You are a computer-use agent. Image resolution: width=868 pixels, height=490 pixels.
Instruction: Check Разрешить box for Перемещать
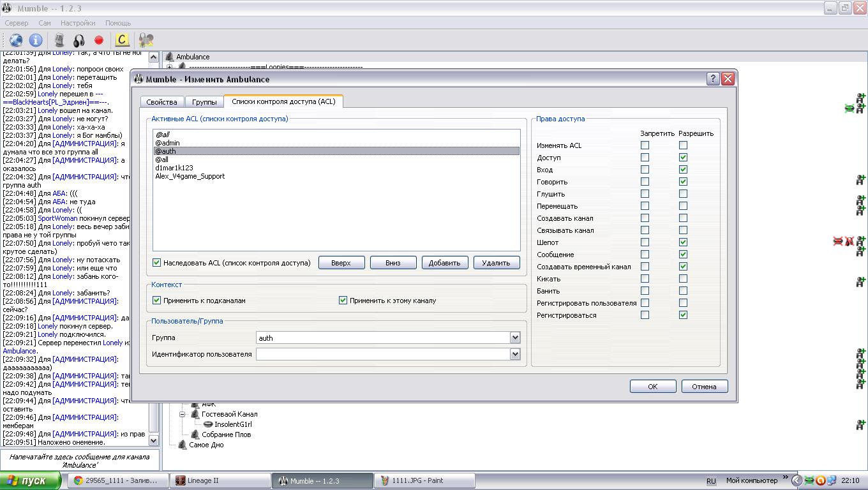[x=683, y=206]
